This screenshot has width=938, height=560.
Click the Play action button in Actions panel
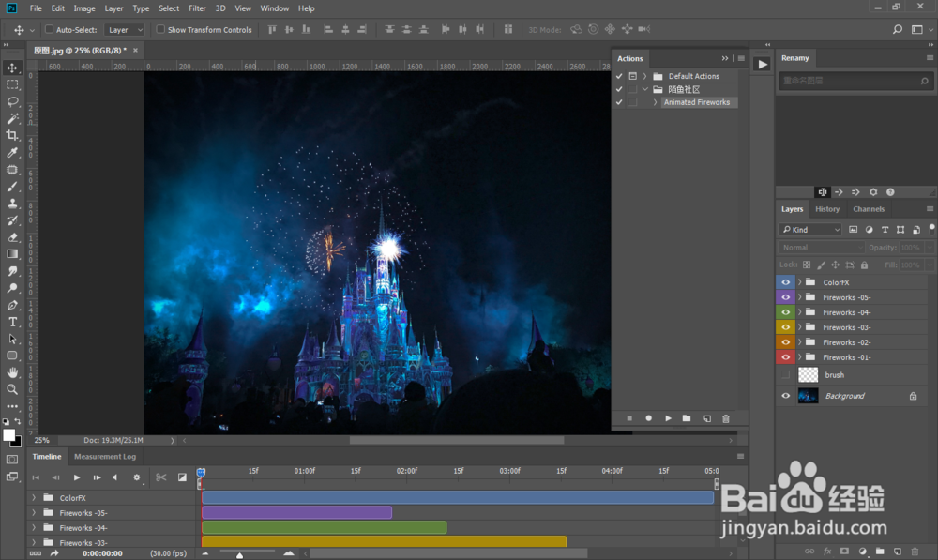668,418
